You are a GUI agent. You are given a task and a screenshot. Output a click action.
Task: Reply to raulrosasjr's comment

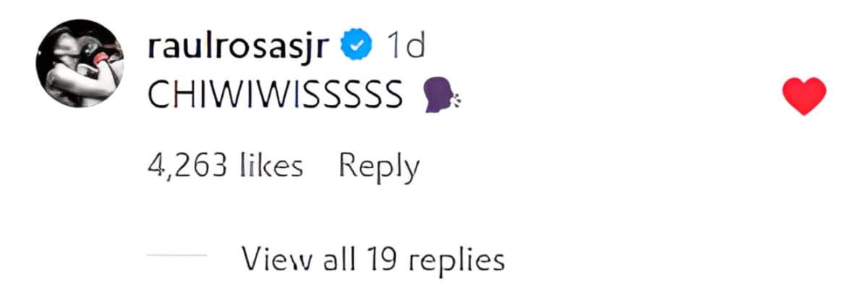379,167
